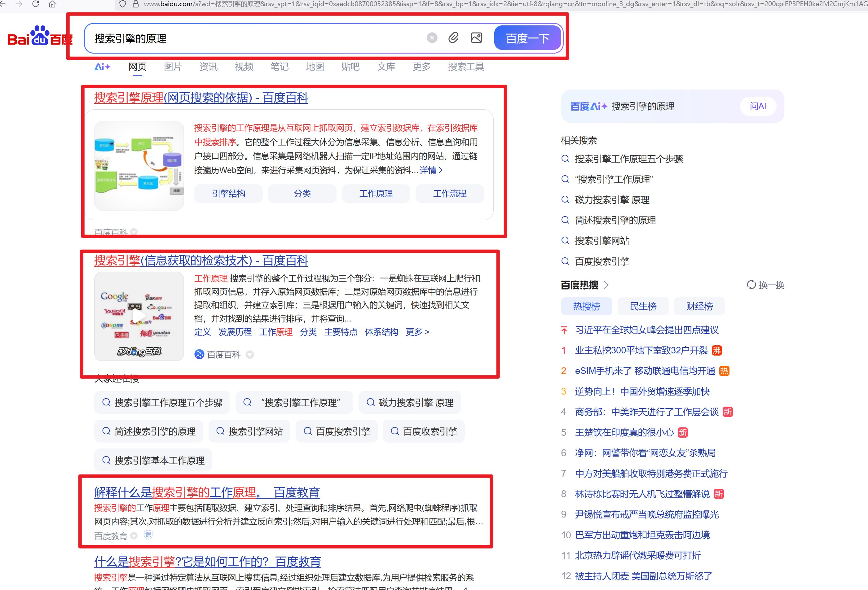Screen dimensions: 868x590
Task: Click inside the search input field
Action: coord(262,38)
